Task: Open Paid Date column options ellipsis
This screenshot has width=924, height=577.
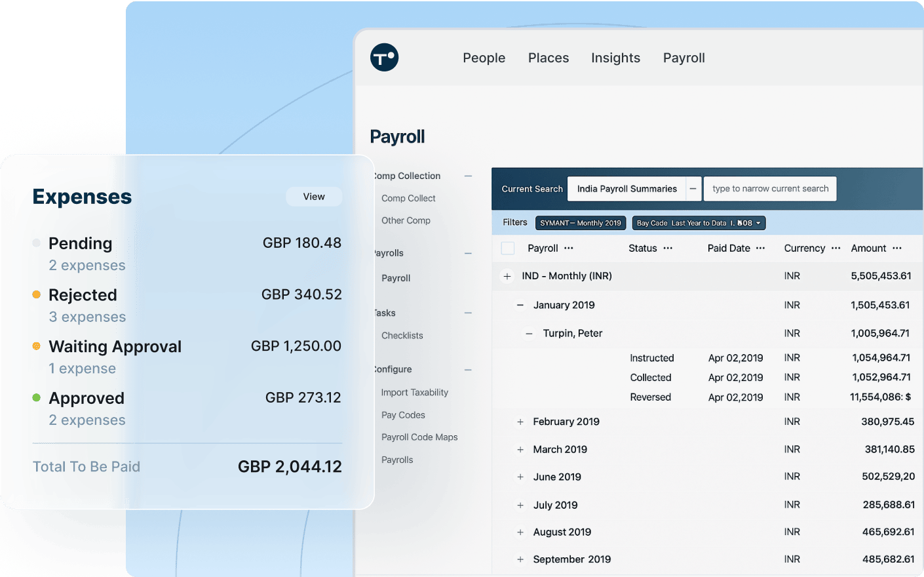Action: pyautogui.click(x=760, y=249)
